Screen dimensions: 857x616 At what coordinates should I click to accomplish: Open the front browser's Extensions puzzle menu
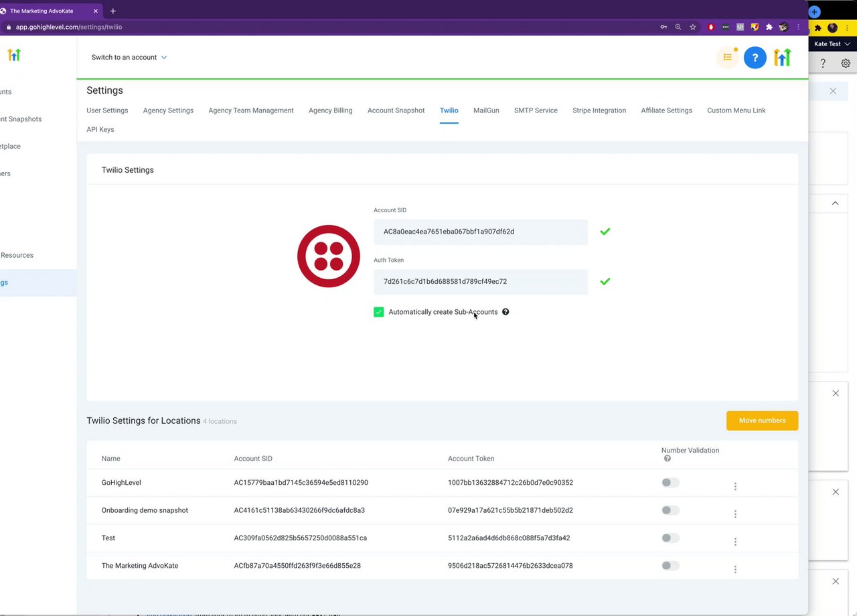pyautogui.click(x=769, y=27)
